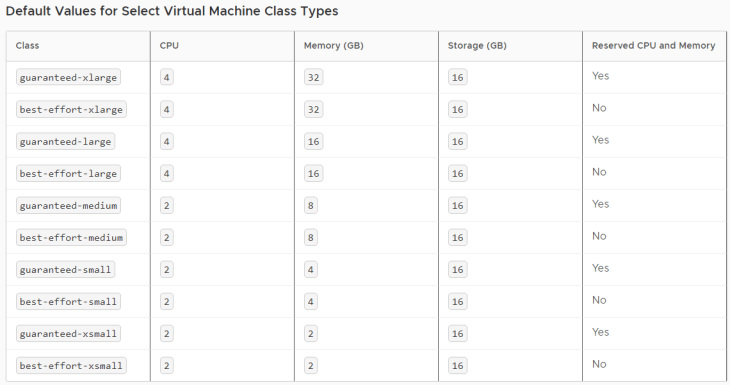730x385 pixels.
Task: Click the Class column header
Action: (x=27, y=46)
